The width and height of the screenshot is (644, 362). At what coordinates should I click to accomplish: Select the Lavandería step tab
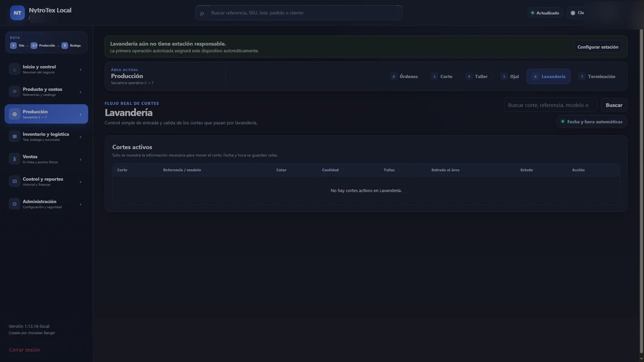point(548,76)
